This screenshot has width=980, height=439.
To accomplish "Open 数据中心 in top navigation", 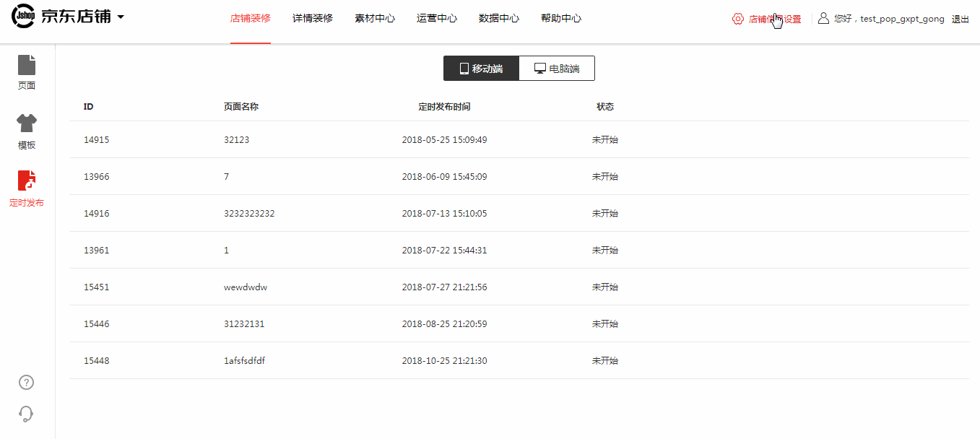I will pos(499,19).
